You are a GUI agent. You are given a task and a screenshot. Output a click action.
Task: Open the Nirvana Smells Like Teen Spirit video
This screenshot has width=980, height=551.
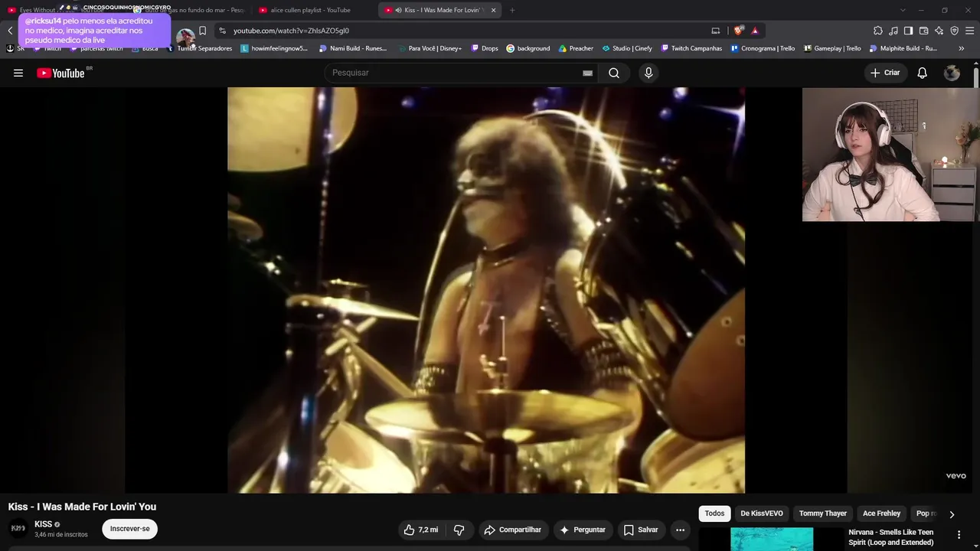(891, 537)
